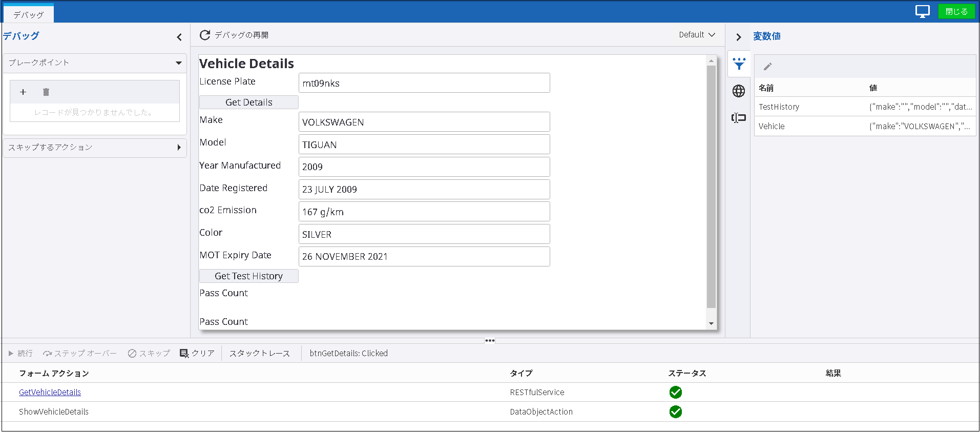980x432 pixels.
Task: Click the delete breakpoint trash icon
Action: click(x=46, y=92)
